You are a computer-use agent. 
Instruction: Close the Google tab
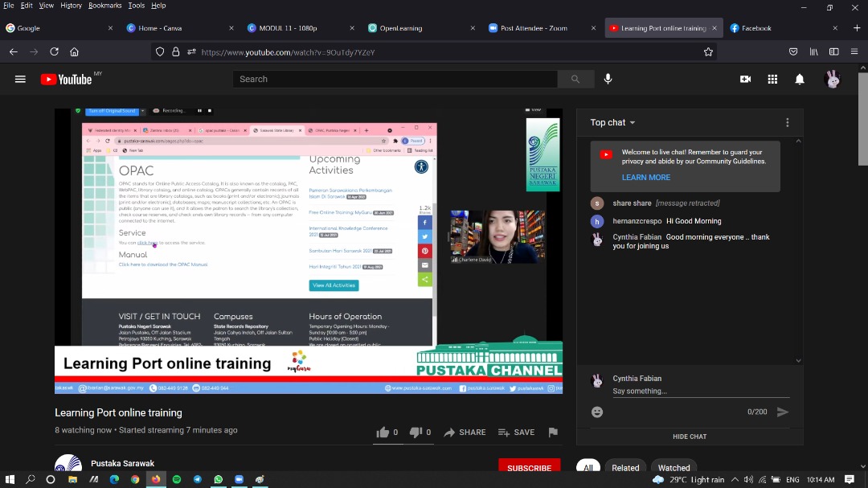point(110,27)
